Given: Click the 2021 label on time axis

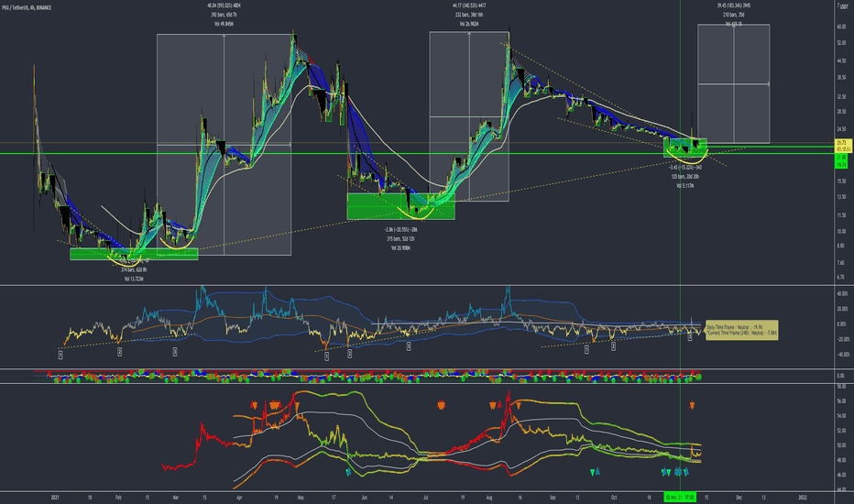Looking at the screenshot, I should [54, 498].
